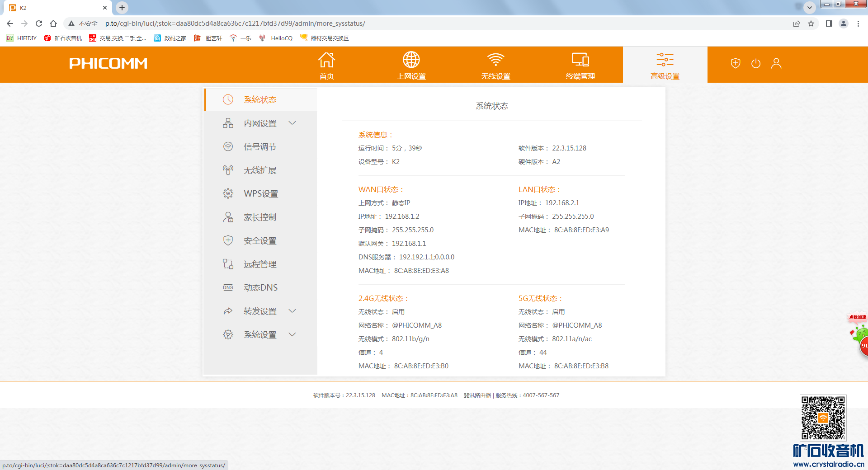
Task: Select 系统状态 clock icon in sidebar
Action: pos(228,99)
